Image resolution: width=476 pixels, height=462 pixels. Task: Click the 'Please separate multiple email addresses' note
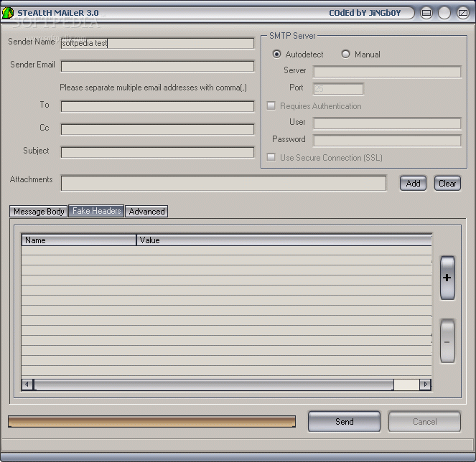pyautogui.click(x=154, y=88)
